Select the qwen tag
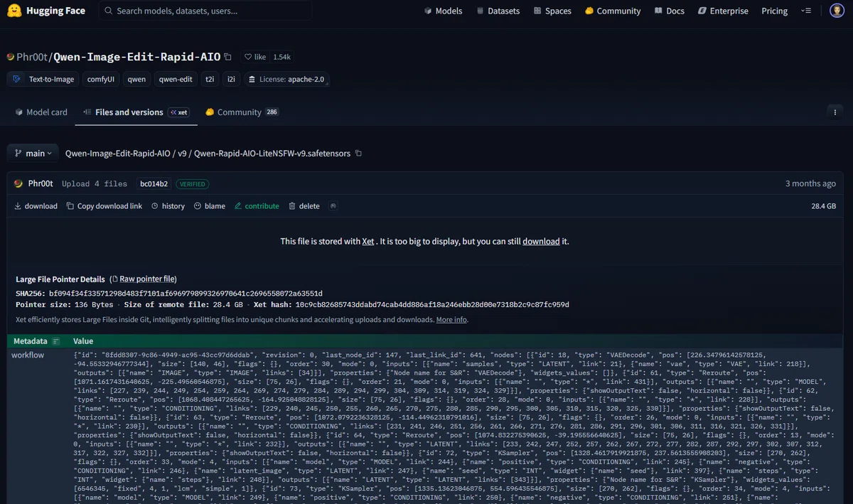This screenshot has width=853, height=504. (136, 79)
